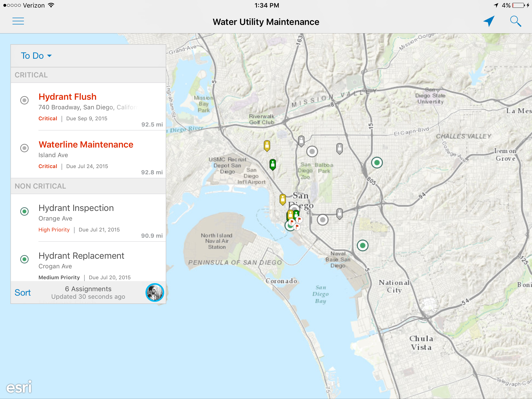Tap the lowest red flag marker

(x=297, y=227)
